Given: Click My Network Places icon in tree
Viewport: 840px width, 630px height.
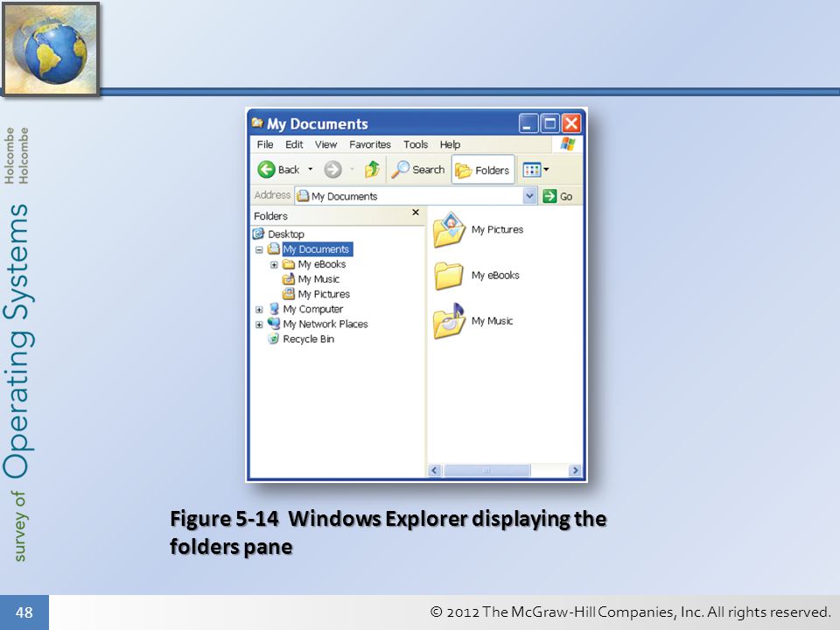Looking at the screenshot, I should coord(274,324).
